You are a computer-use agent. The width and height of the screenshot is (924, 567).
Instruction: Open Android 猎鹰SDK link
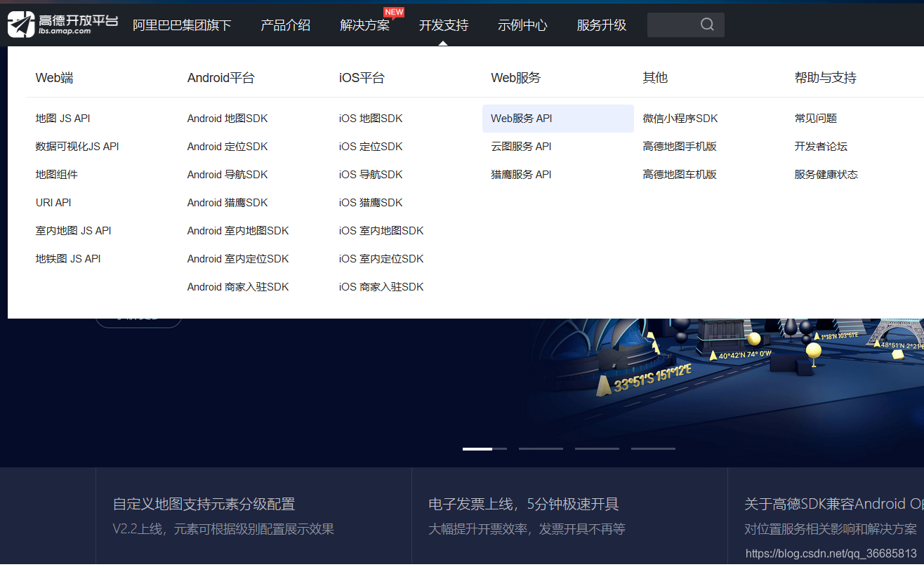227,203
